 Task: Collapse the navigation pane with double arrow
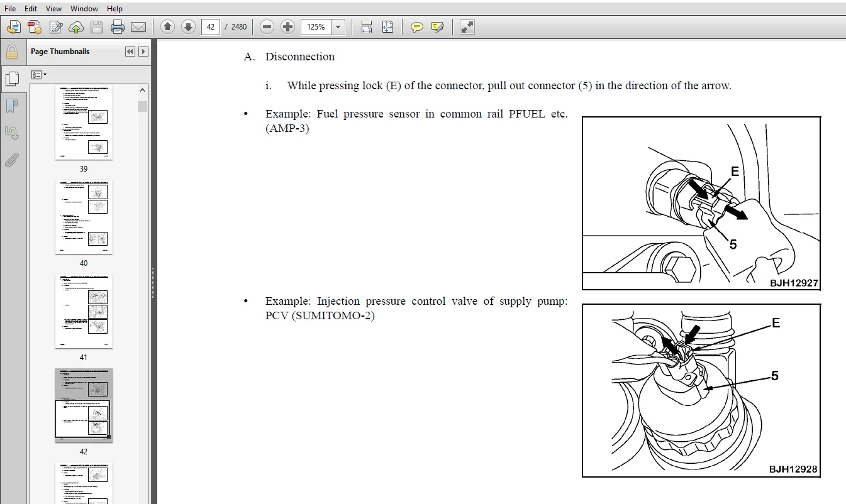point(130,52)
